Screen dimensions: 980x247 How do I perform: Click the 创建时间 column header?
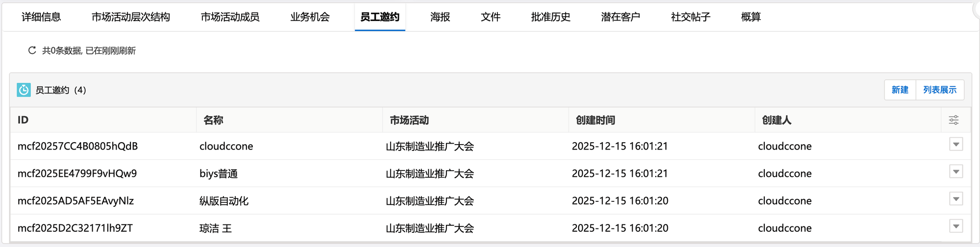click(595, 121)
